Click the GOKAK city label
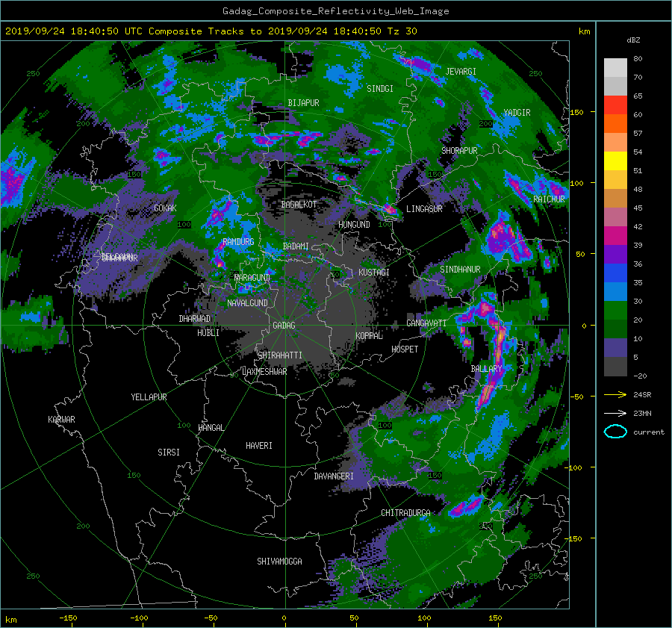 click(x=166, y=208)
